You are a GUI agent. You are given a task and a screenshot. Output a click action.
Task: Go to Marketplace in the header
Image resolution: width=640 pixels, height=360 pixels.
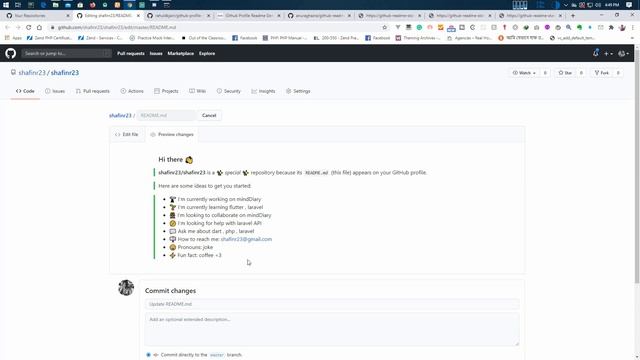pyautogui.click(x=180, y=53)
